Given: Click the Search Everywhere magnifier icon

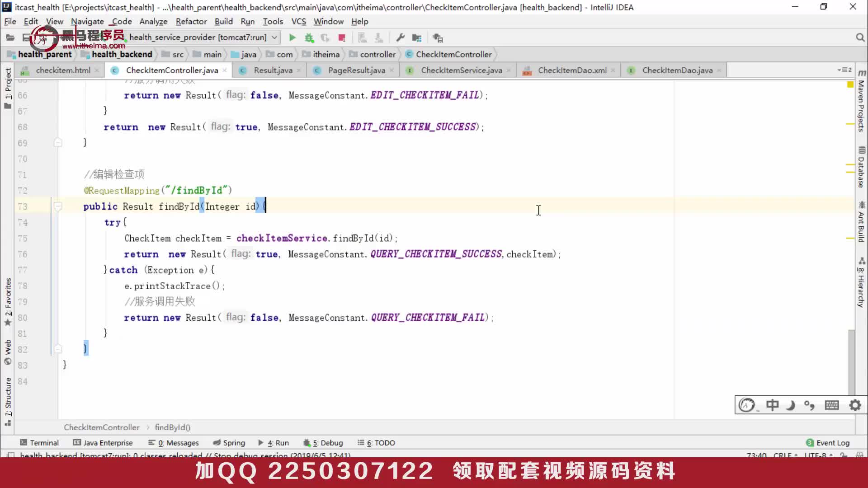Looking at the screenshot, I should [x=860, y=38].
